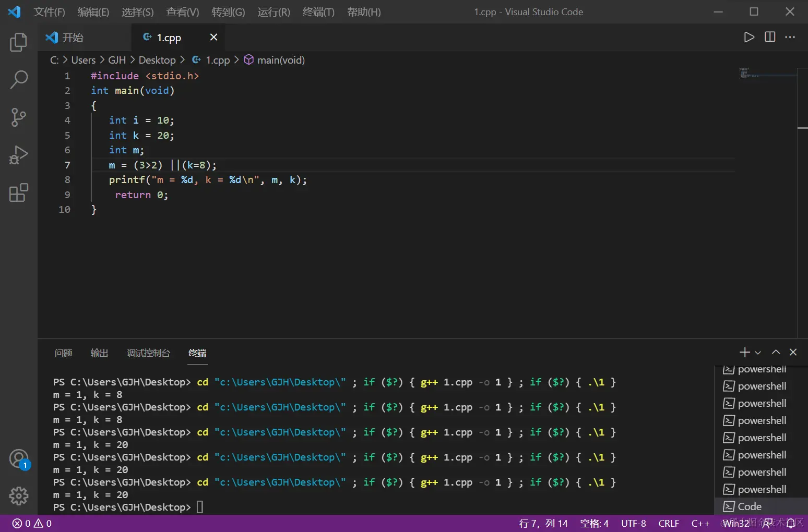Run code with the play button
The image size is (808, 532).
pyautogui.click(x=749, y=37)
